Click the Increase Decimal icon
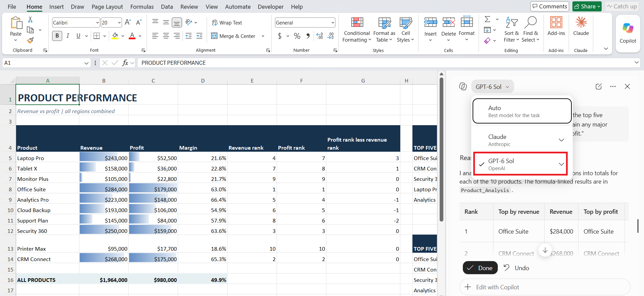The width and height of the screenshot is (644, 296). tap(320, 36)
